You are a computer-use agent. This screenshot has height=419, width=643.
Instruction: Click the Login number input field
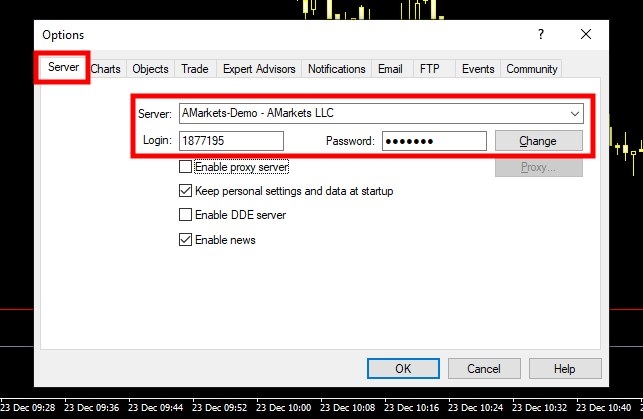(232, 141)
